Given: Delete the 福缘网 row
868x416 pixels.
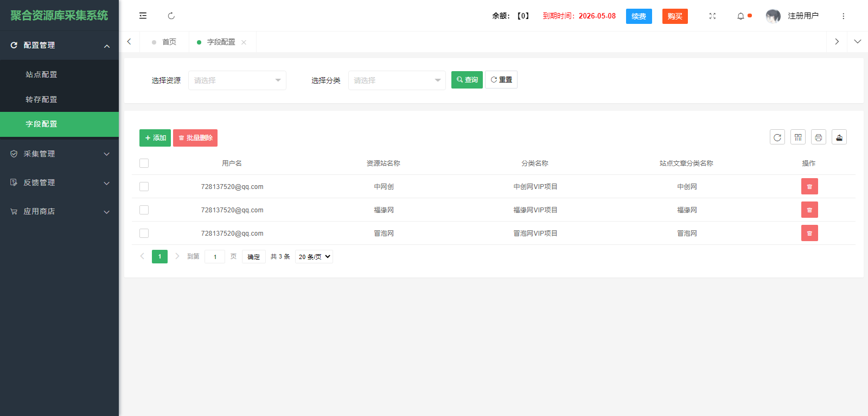Looking at the screenshot, I should point(809,210).
